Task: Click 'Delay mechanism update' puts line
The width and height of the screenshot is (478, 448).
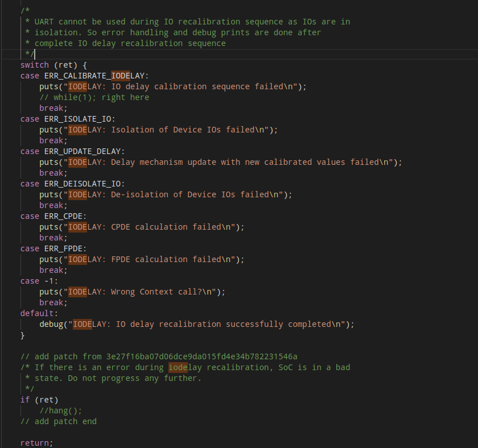Action: 220,163
